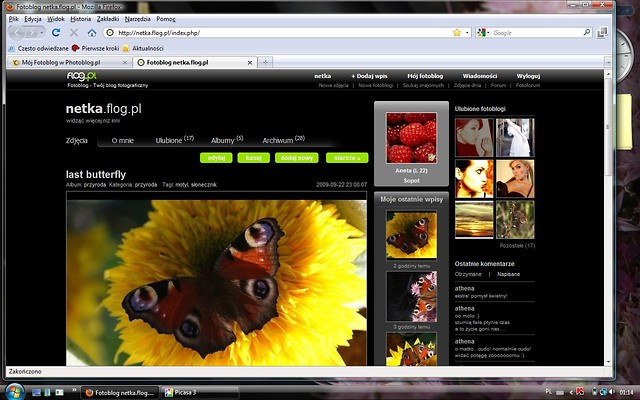Reload the page with the refresh icon
640x400 pixels.
click(x=56, y=33)
